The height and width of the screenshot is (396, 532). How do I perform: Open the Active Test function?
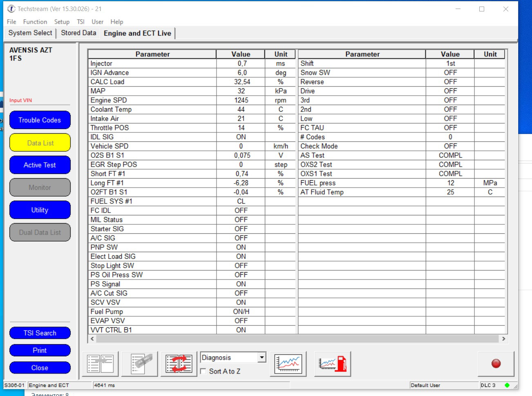tap(40, 165)
